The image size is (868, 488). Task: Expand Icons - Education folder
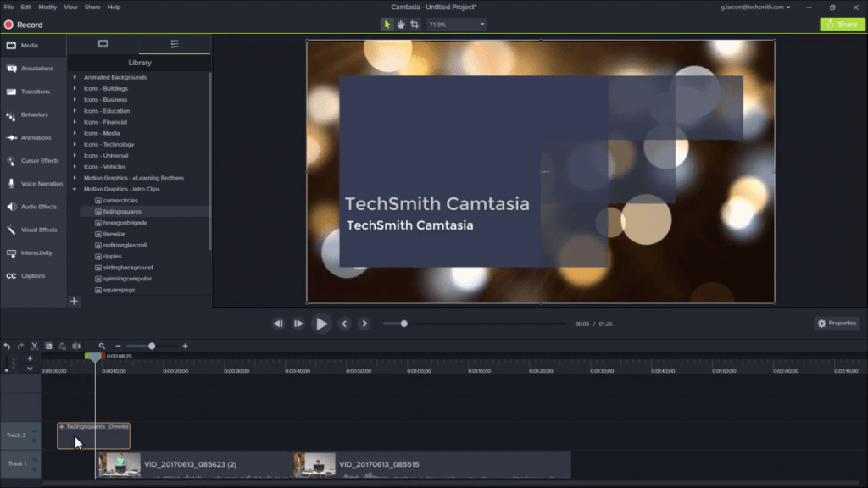click(x=75, y=111)
